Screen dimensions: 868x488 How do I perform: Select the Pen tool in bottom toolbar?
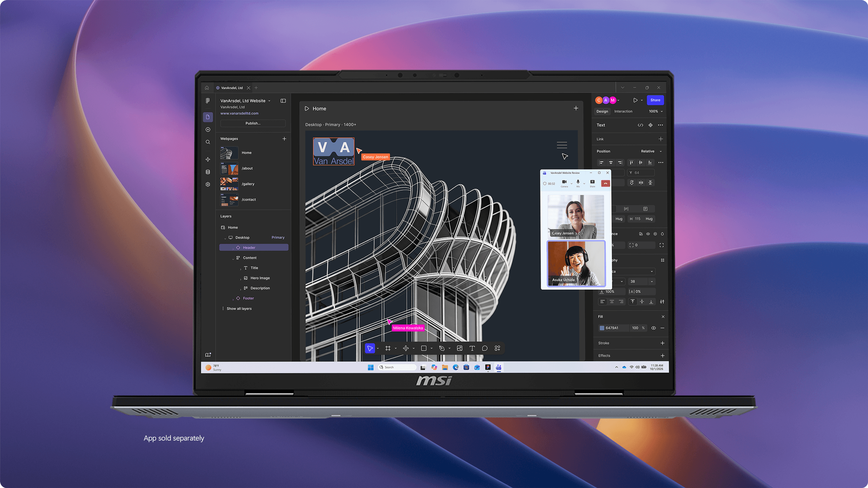coord(442,348)
